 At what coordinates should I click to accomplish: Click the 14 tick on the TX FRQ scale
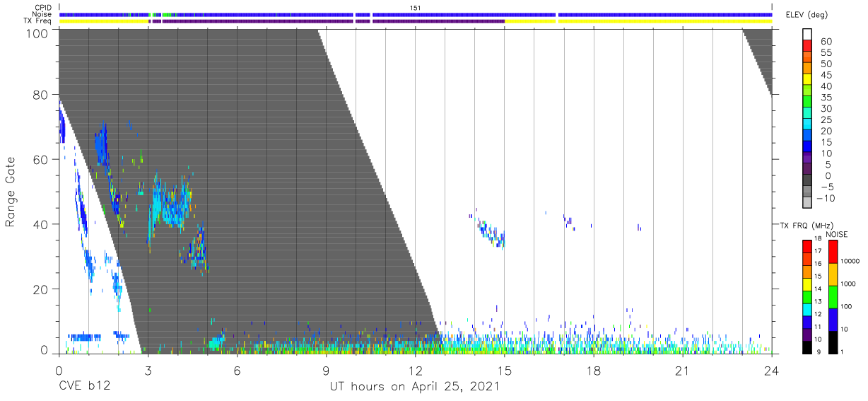818,290
